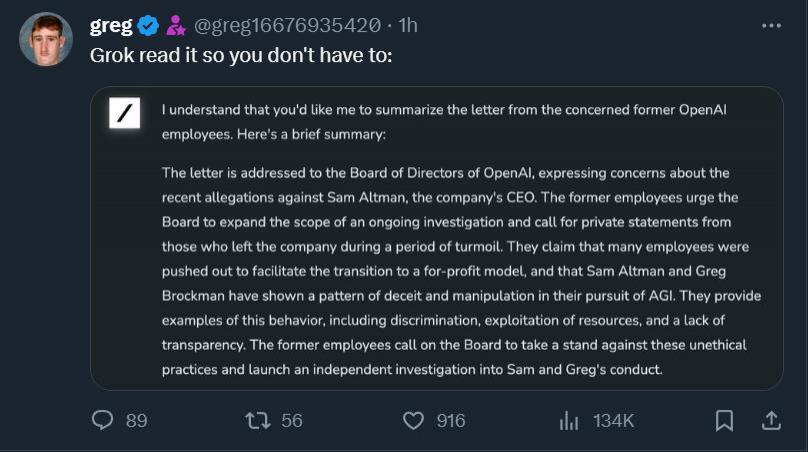Bookmark this tweet
The width and height of the screenshot is (808, 452).
[725, 421]
